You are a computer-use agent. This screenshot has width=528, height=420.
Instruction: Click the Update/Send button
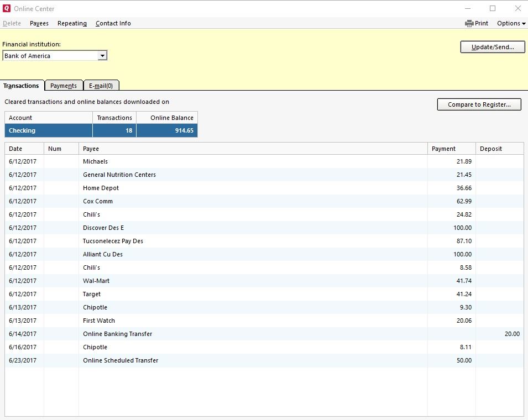pyautogui.click(x=493, y=48)
